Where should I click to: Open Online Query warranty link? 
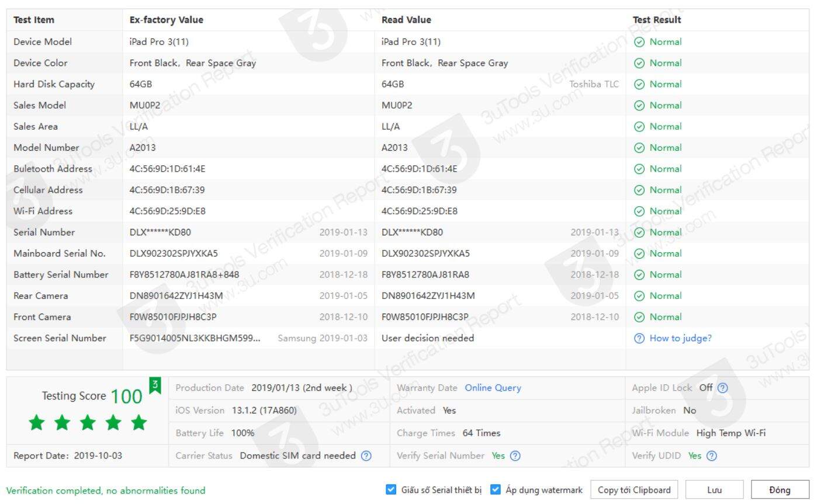point(493,388)
